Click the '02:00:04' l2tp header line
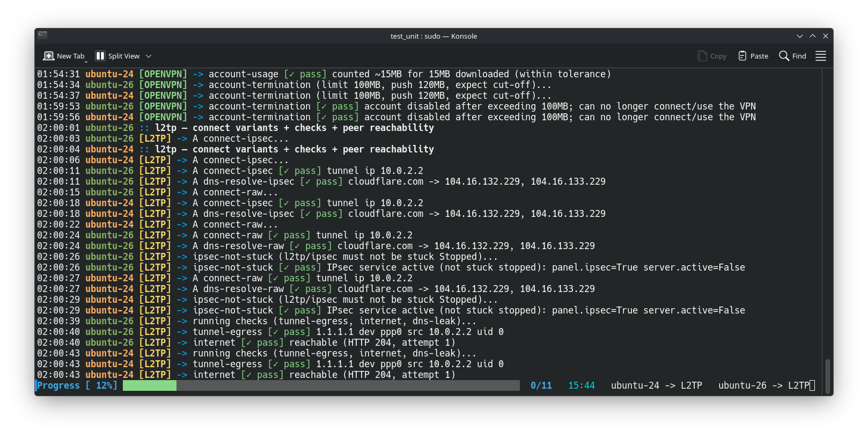The image size is (868, 437). 236,149
